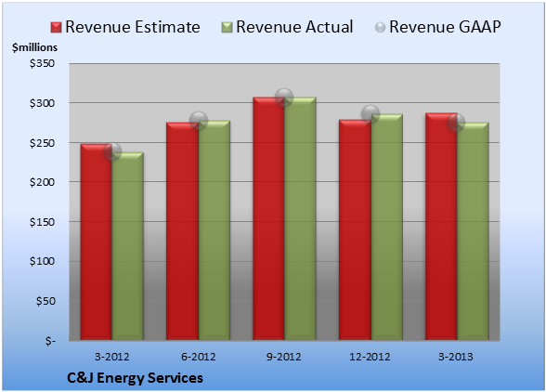Click the C&J Energy Services title
Image resolution: width=546 pixels, height=392 pixels.
click(x=136, y=378)
